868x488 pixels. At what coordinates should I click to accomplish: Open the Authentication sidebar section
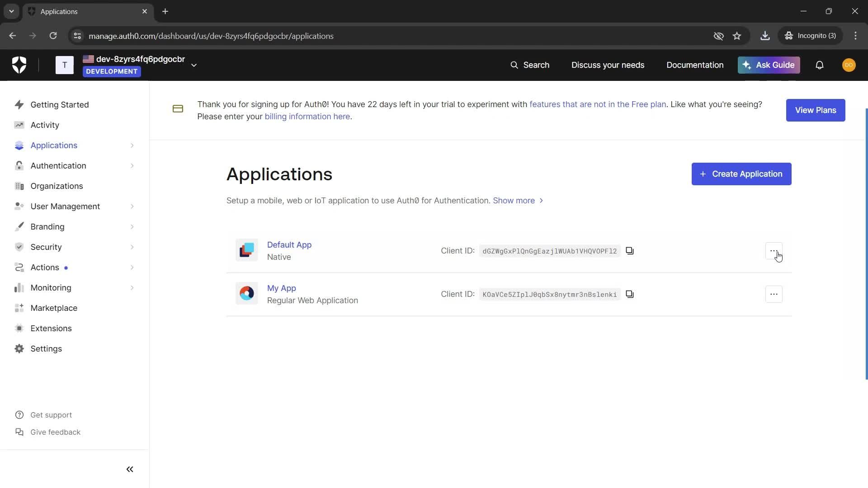[x=58, y=166]
